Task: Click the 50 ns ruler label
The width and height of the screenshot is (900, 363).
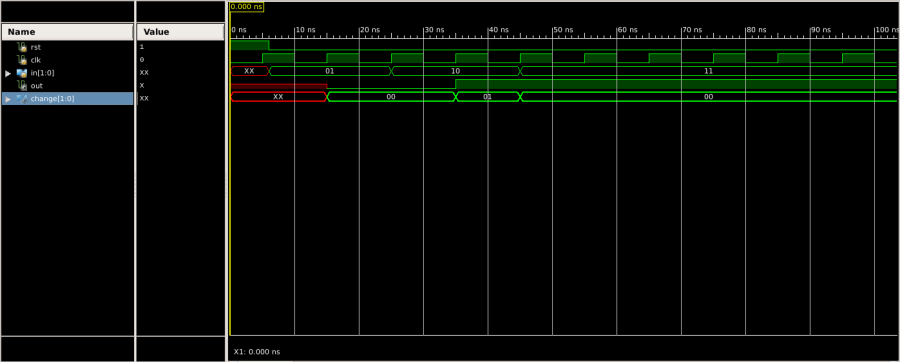Action: click(x=564, y=30)
